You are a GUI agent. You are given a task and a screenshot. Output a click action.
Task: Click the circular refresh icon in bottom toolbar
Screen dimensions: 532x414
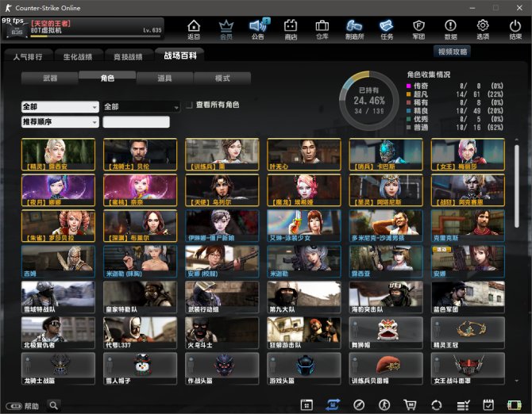click(x=437, y=404)
